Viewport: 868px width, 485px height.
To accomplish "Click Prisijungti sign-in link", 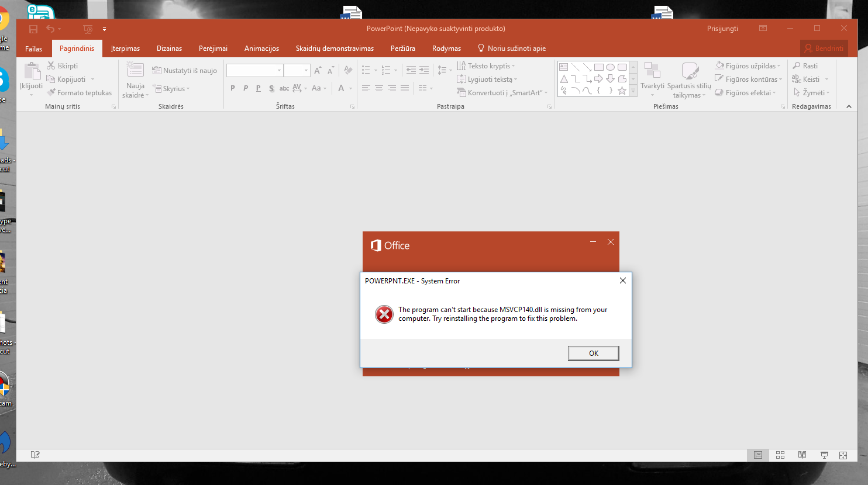I will [x=722, y=29].
